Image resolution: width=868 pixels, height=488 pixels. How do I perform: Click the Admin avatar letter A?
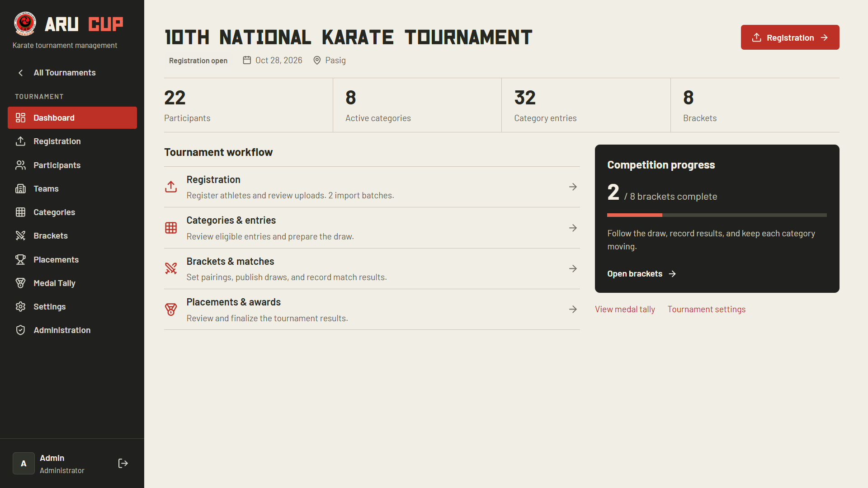(24, 464)
